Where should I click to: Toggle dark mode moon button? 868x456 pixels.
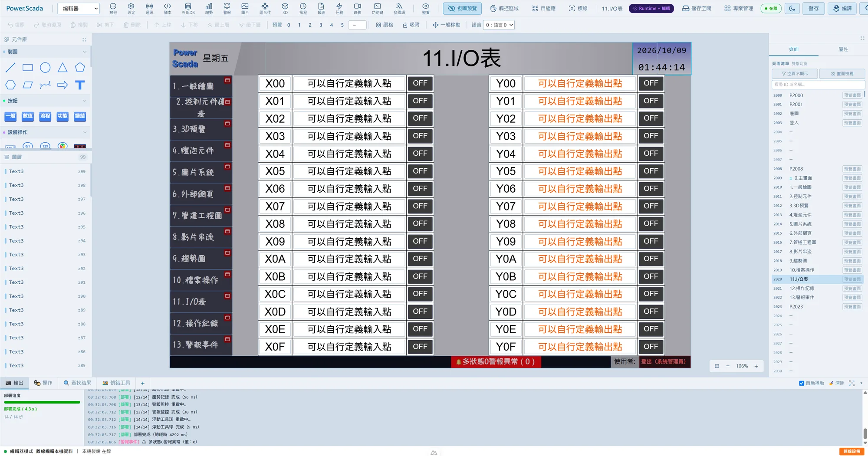point(792,8)
